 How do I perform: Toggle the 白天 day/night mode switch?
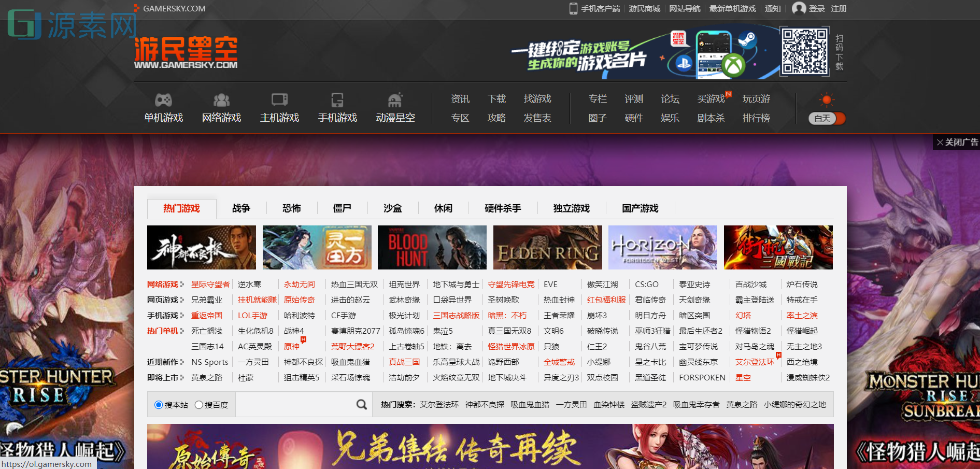(827, 119)
